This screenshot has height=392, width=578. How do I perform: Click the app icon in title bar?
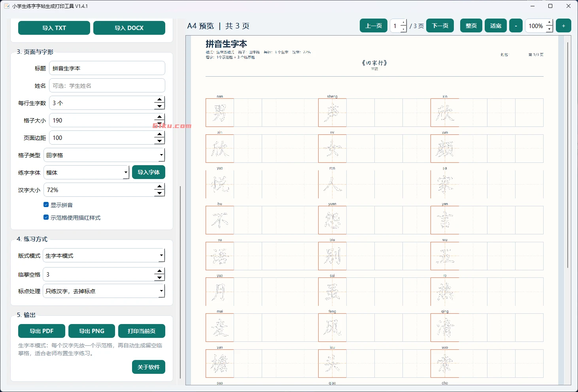click(x=7, y=6)
